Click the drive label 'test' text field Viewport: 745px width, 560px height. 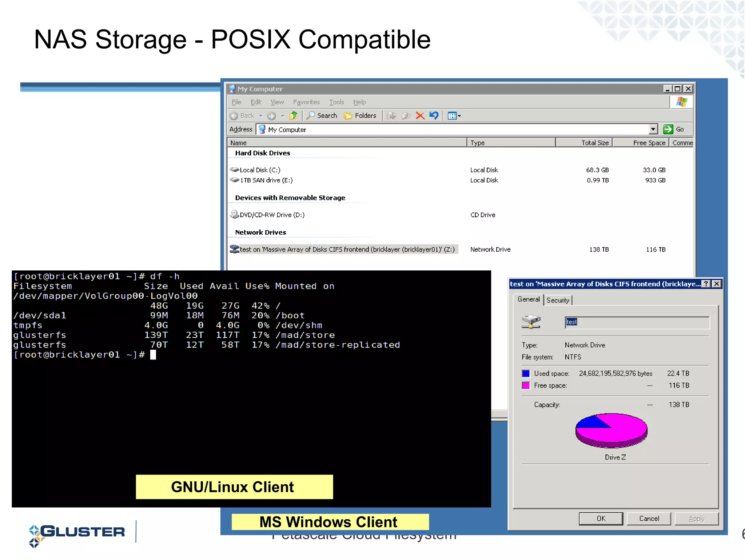click(637, 322)
